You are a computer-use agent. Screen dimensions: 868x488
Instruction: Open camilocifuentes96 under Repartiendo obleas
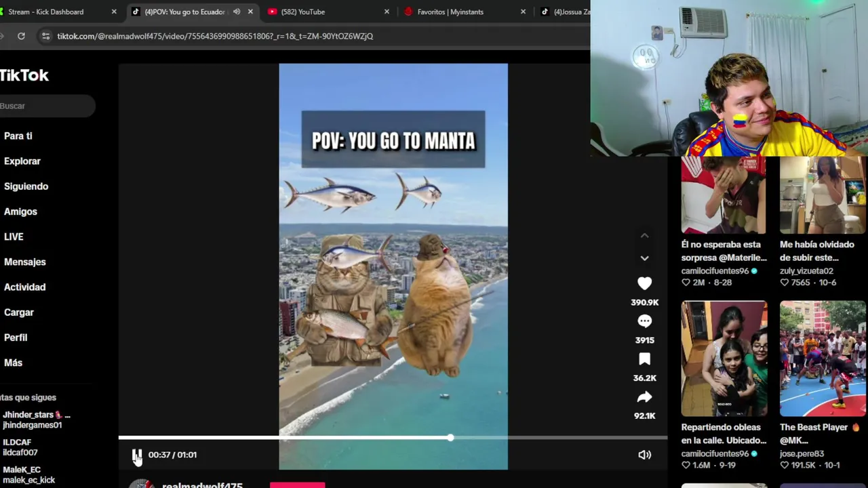point(715,454)
